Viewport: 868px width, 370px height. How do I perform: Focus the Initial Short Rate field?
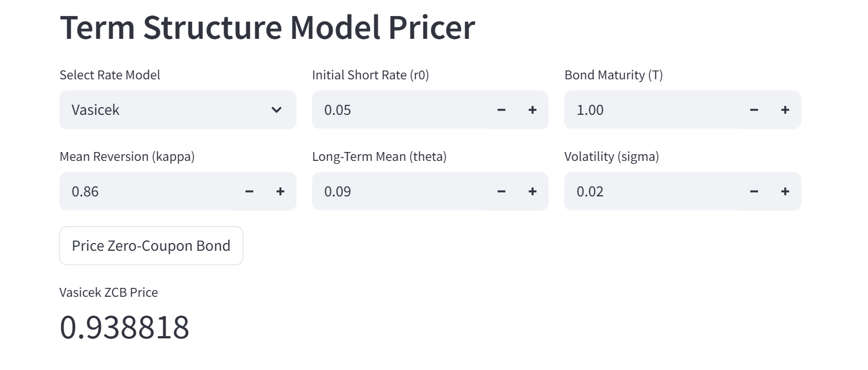tap(399, 110)
